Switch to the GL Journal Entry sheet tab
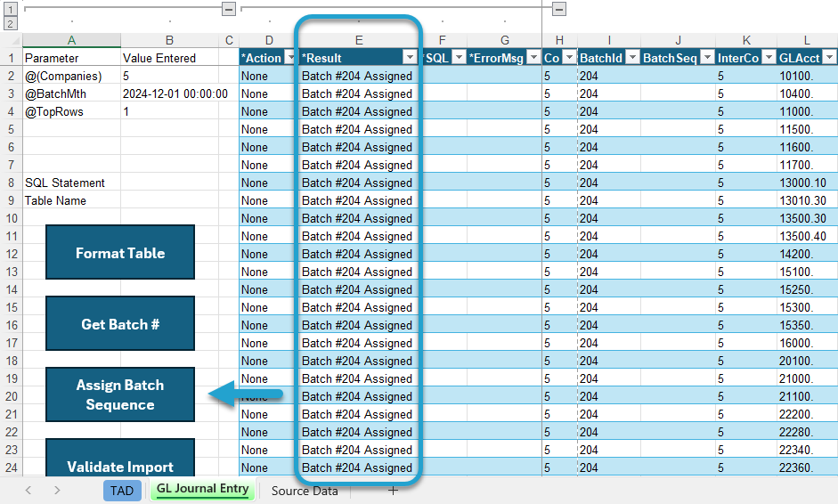 [202, 489]
